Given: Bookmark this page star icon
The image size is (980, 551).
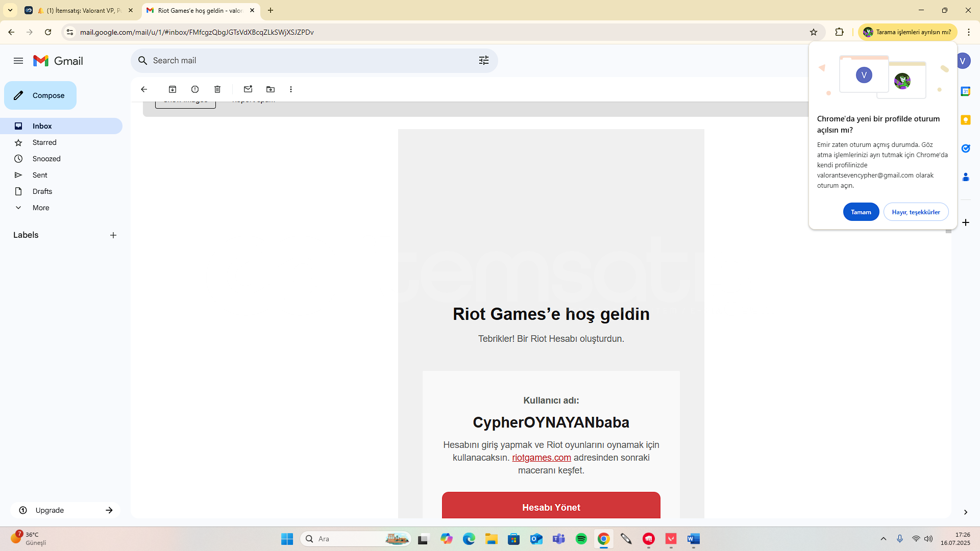Looking at the screenshot, I should (814, 32).
